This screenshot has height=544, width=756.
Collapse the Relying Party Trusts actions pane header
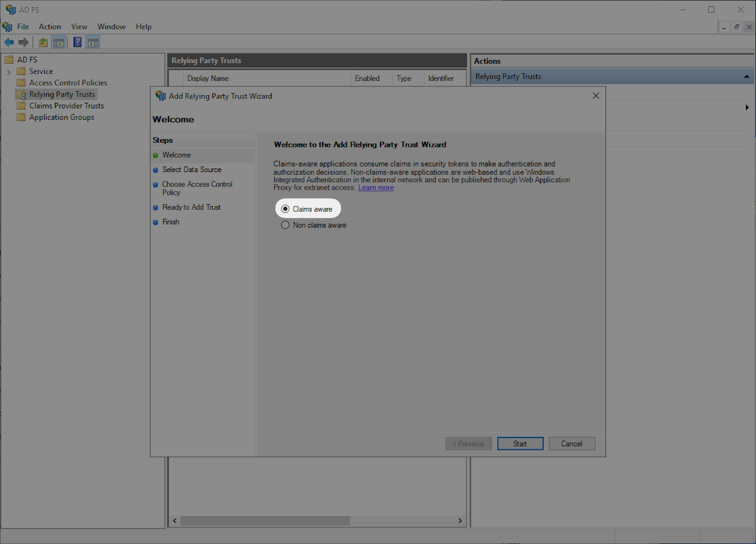click(x=747, y=76)
